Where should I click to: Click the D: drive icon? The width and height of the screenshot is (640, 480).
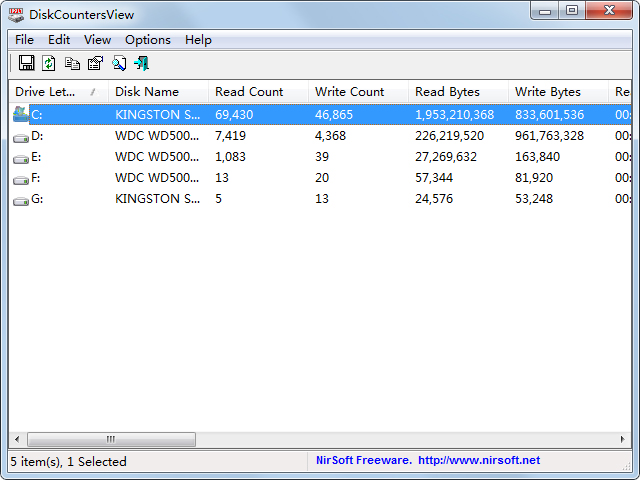click(20, 138)
